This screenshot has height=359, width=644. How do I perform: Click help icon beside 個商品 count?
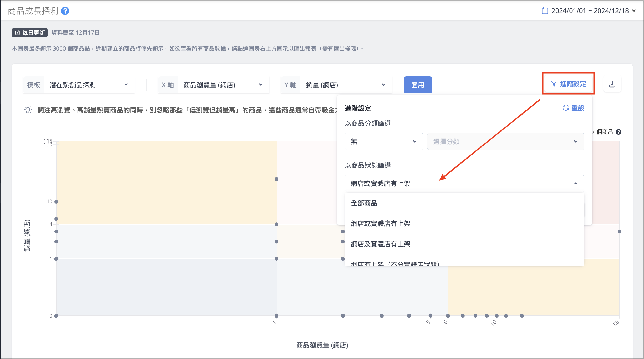tap(619, 132)
